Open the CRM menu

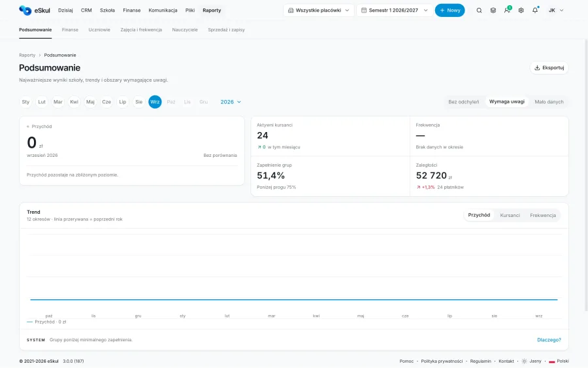[x=86, y=10]
